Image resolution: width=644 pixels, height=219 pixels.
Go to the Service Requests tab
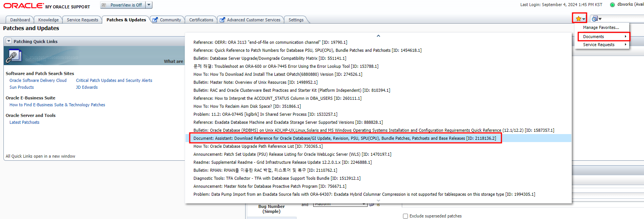(82, 20)
